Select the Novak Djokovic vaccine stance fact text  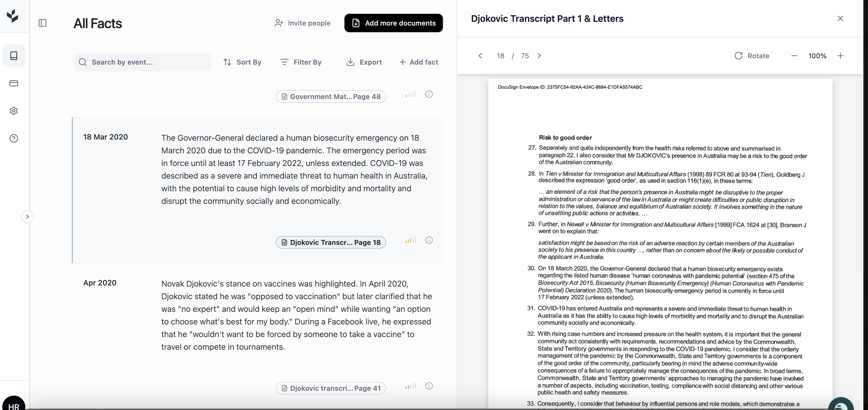click(297, 315)
